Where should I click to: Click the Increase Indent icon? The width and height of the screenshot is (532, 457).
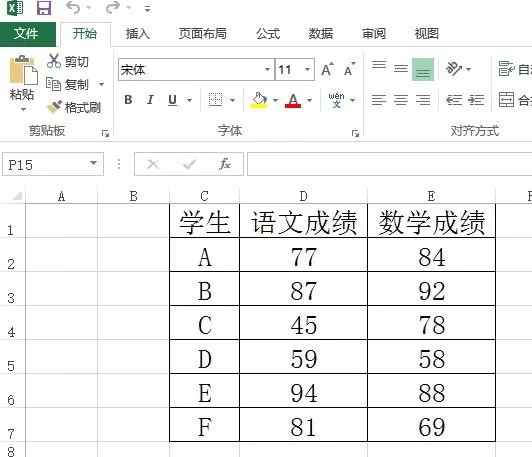[x=476, y=100]
